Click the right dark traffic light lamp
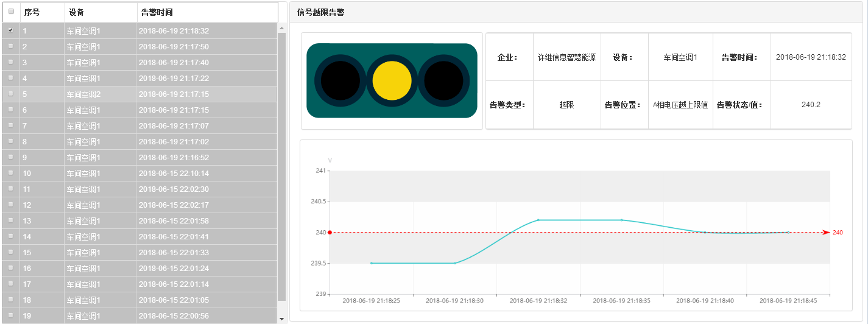This screenshot has width=868, height=324. point(443,80)
